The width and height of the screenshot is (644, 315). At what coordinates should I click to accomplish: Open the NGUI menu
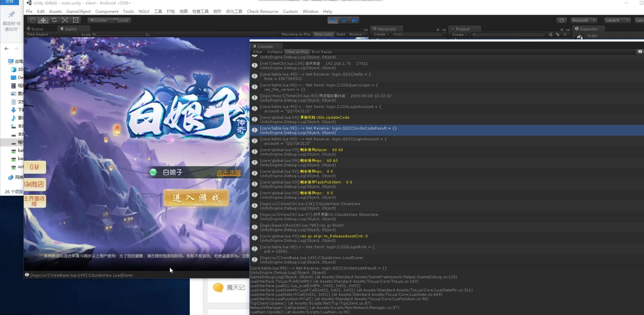click(144, 11)
